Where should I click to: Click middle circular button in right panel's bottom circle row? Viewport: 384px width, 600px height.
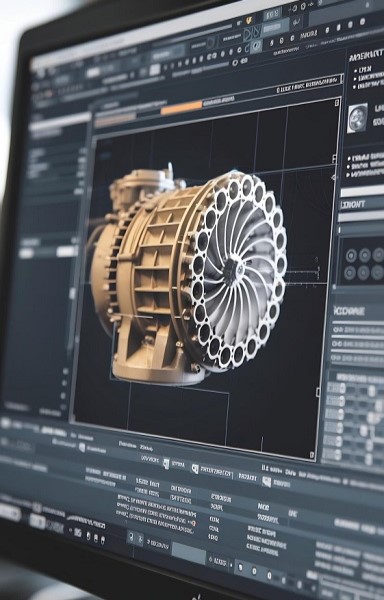coord(363,272)
